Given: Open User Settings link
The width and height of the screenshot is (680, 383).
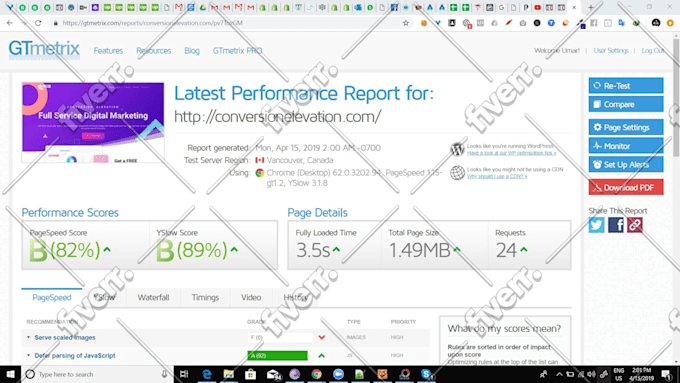Looking at the screenshot, I should click(x=611, y=50).
